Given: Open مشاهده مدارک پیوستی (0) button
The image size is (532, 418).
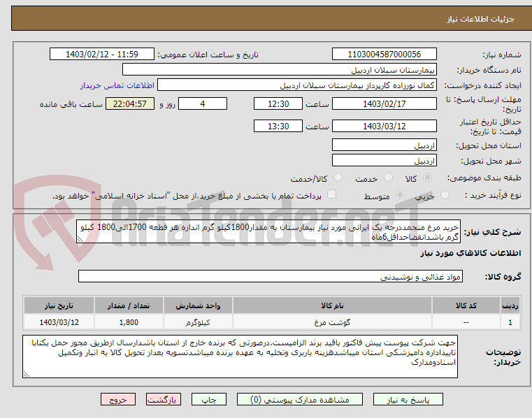Looking at the screenshot, I should [300, 399].
